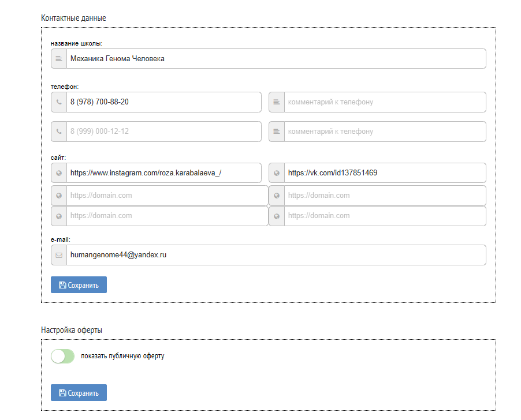Click globe icon beside the vk.com URL
This screenshot has width=521, height=420.
click(277, 173)
